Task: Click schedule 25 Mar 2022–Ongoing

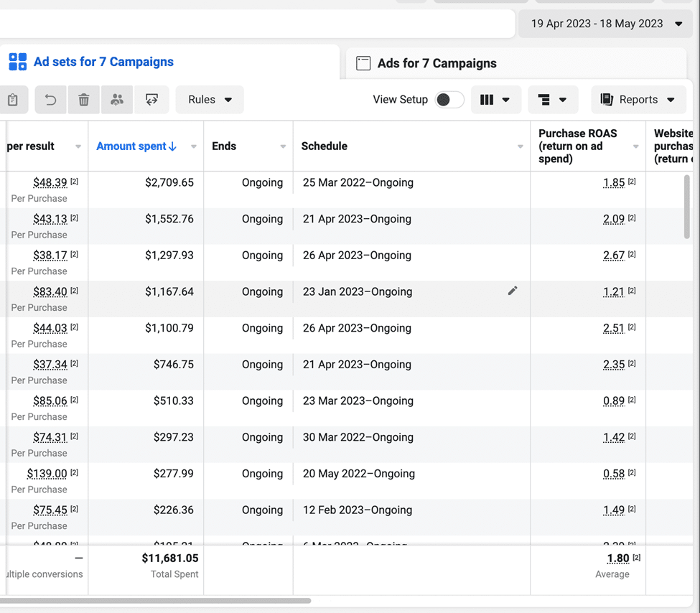Action: 358,182
